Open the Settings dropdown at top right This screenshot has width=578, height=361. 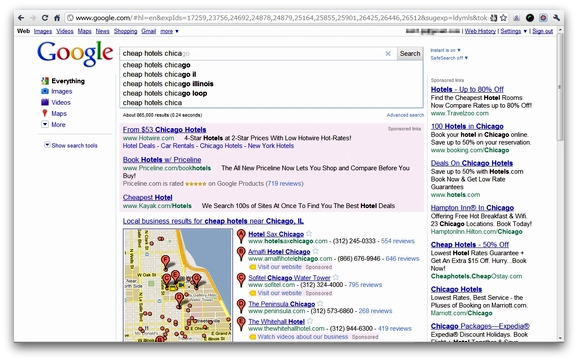(x=513, y=31)
